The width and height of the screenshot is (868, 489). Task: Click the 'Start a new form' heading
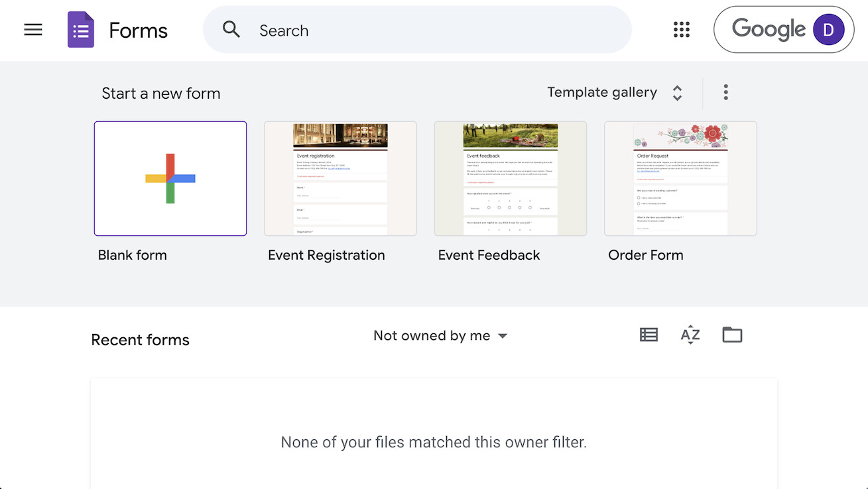[x=161, y=93]
